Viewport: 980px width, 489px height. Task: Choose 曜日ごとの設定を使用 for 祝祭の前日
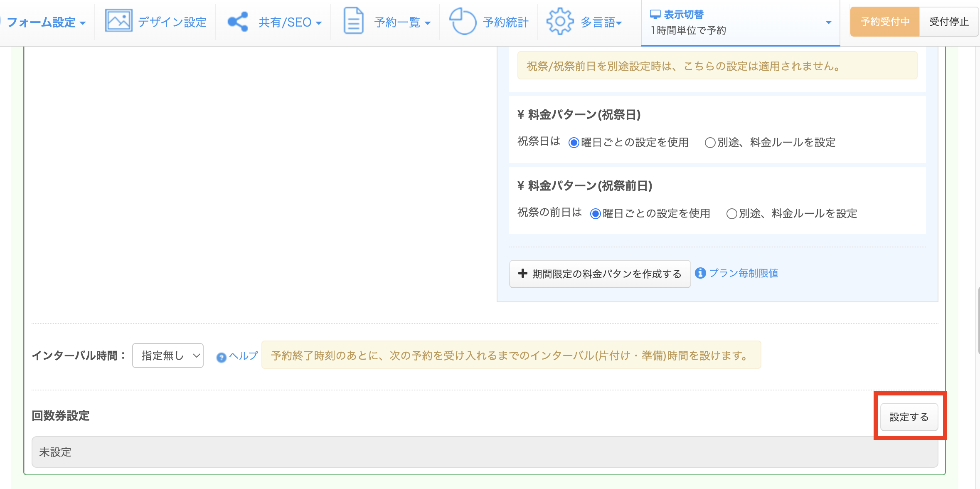tap(596, 214)
